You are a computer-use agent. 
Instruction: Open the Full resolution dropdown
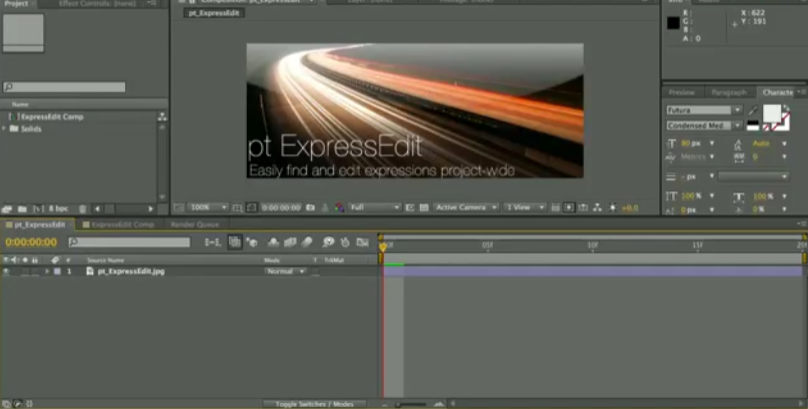point(375,208)
